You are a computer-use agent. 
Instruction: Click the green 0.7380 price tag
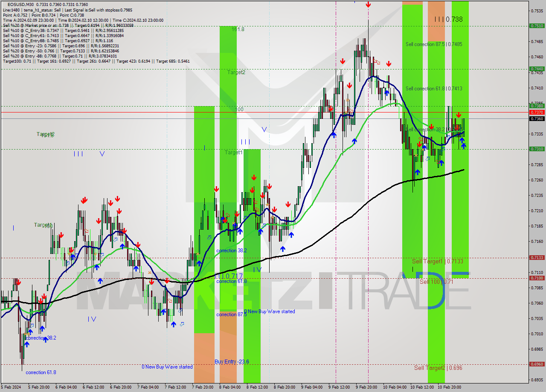pyautogui.click(x=536, y=106)
